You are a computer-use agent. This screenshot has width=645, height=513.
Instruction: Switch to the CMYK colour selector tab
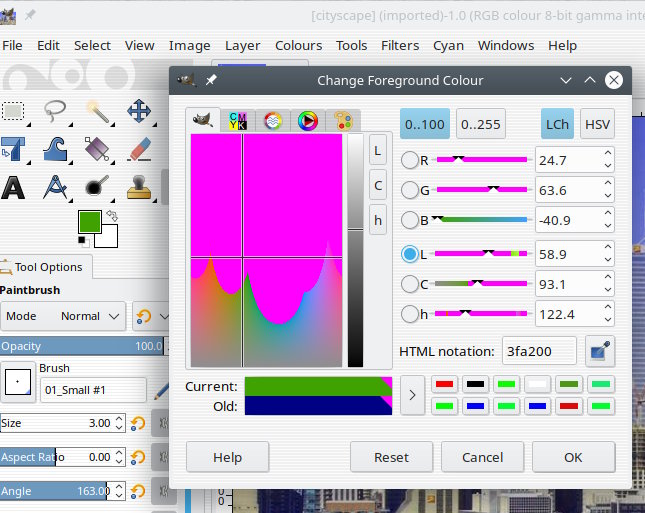[238, 121]
